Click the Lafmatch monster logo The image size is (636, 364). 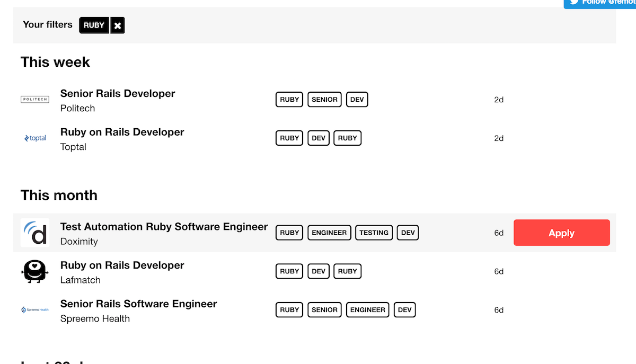(35, 271)
